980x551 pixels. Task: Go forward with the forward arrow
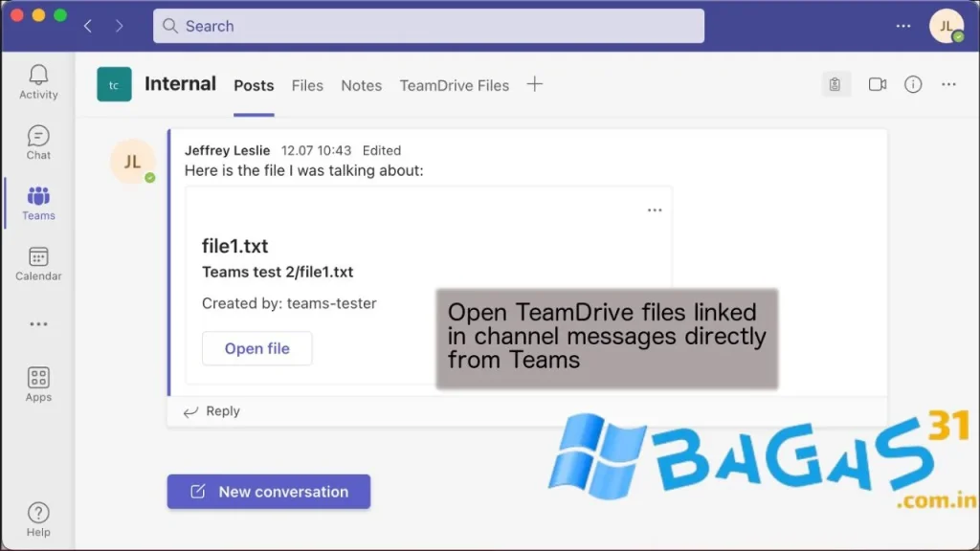119,26
